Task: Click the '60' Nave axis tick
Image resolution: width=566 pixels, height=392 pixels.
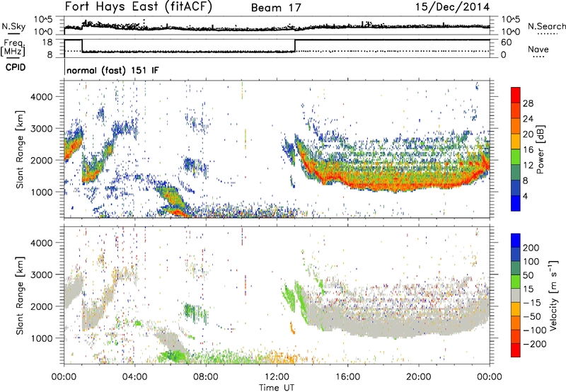Action: coord(506,42)
